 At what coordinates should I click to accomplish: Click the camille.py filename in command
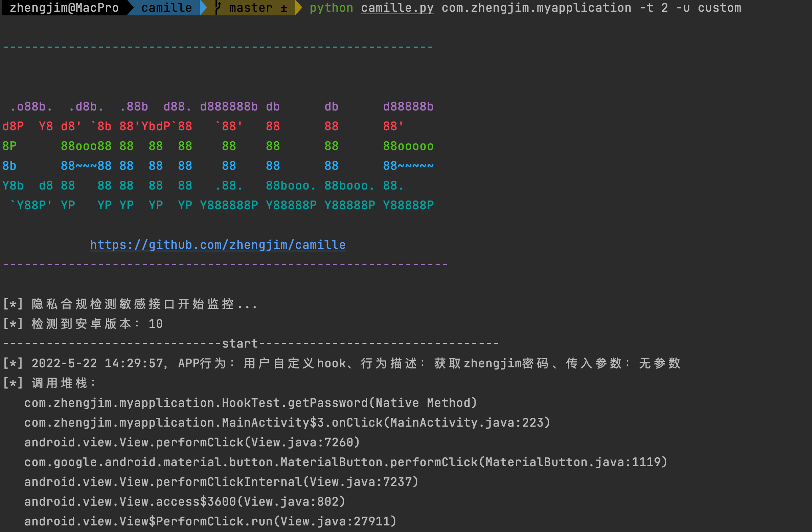pyautogui.click(x=397, y=8)
